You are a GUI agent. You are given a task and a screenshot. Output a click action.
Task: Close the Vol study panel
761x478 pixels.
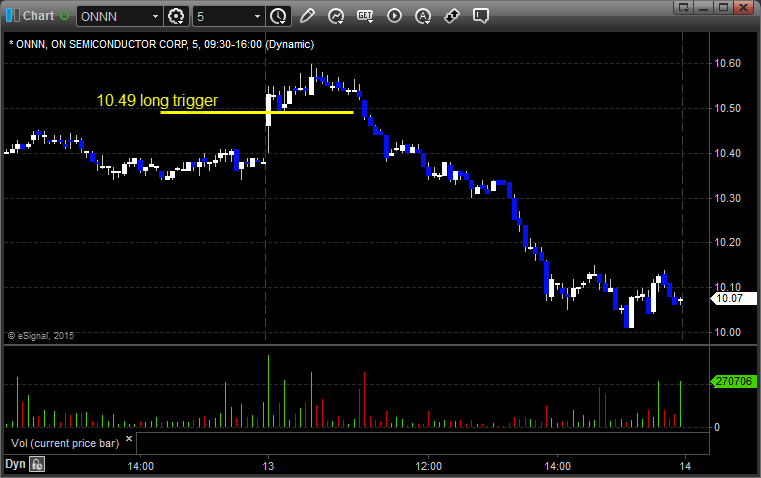[x=129, y=439]
